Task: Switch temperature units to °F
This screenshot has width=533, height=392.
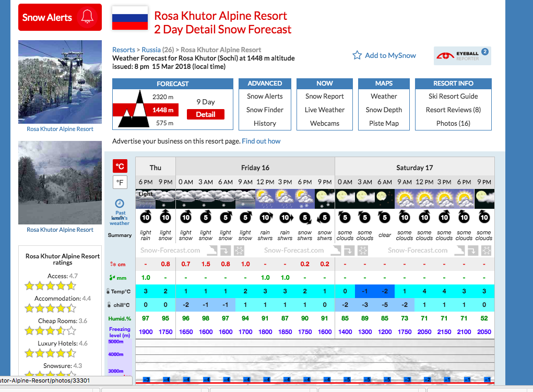Action: point(120,182)
